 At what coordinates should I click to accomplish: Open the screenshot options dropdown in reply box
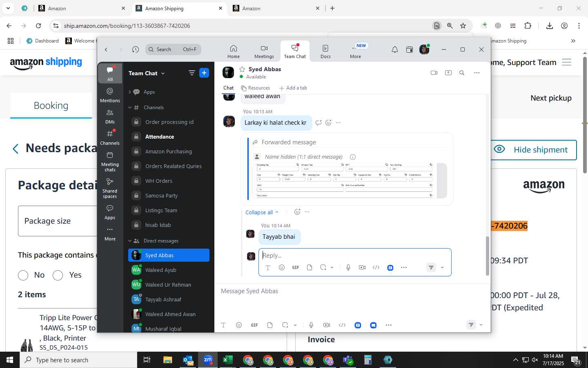[x=332, y=267]
